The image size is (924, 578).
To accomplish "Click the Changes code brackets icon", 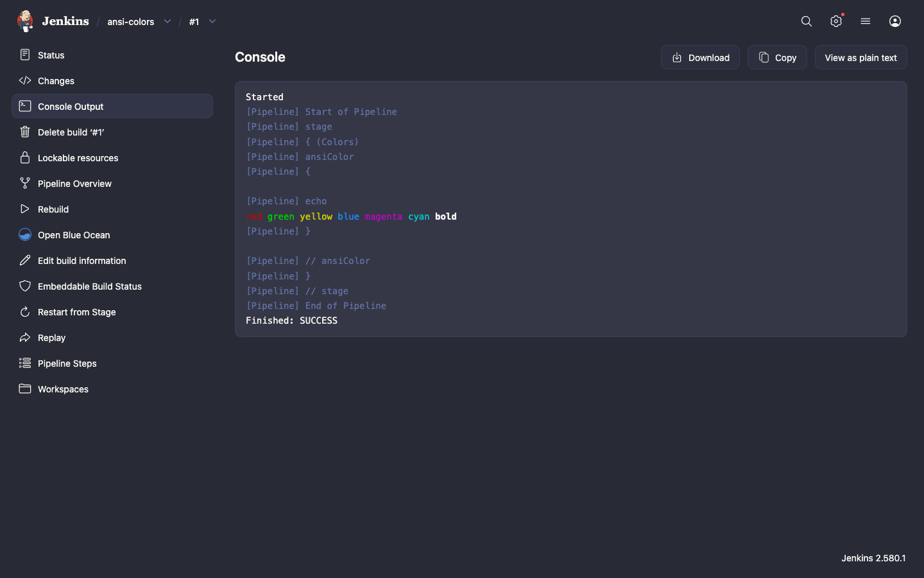I will point(25,80).
